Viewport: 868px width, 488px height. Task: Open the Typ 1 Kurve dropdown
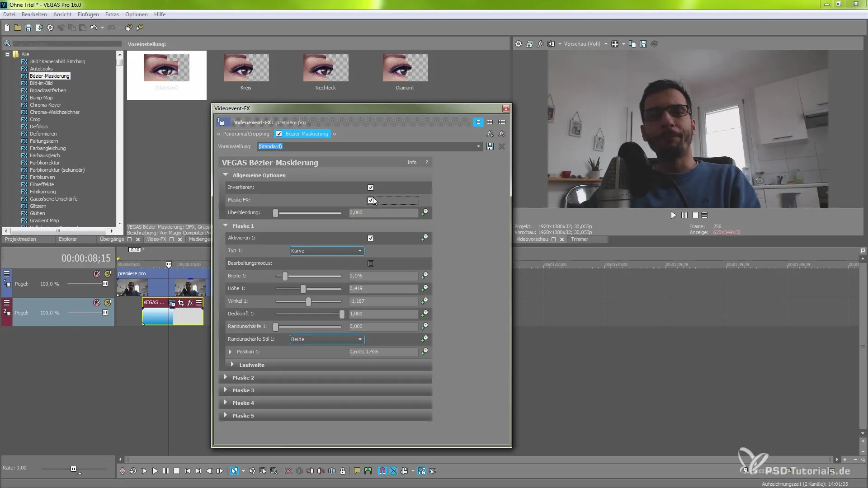pos(327,251)
